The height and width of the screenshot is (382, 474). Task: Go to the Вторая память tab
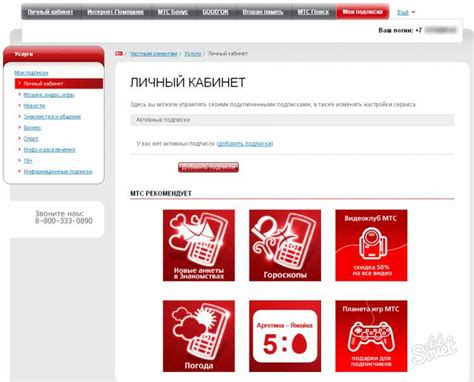pyautogui.click(x=263, y=12)
